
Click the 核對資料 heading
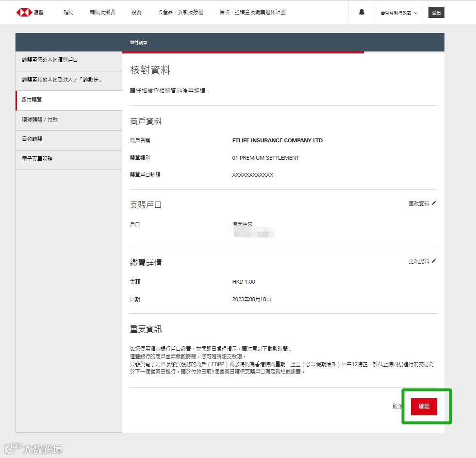150,70
